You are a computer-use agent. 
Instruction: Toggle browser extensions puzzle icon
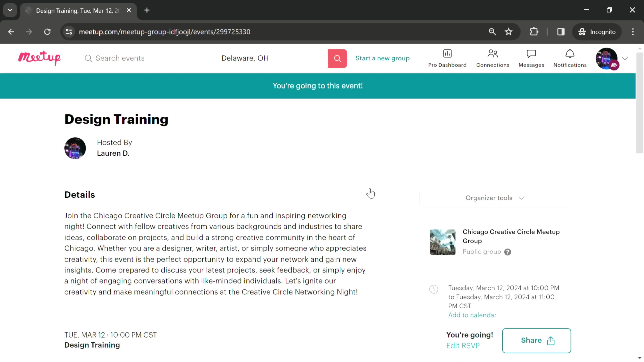534,31
